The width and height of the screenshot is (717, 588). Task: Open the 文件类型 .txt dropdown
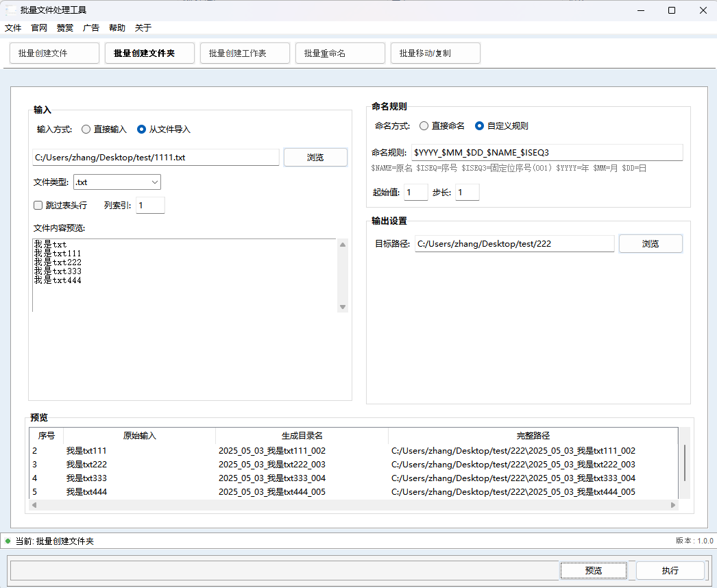click(117, 182)
